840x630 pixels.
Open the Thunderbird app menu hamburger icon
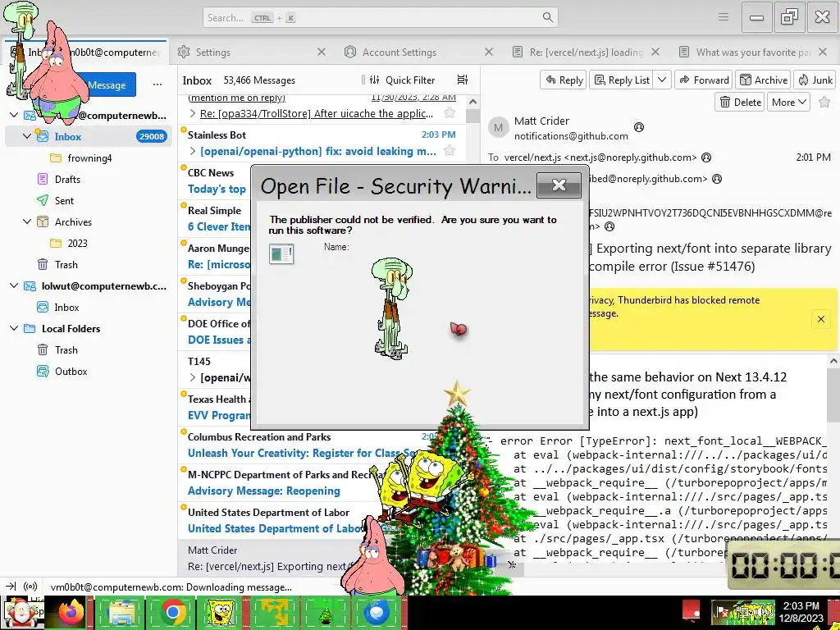724,17
